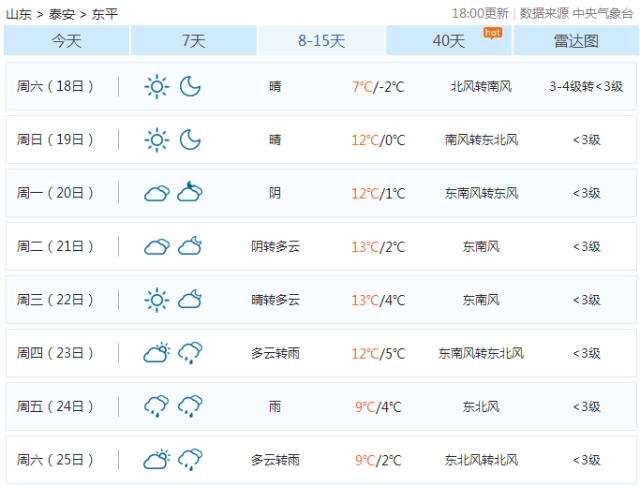Click the 阴 description for 周一 20日

(275, 193)
